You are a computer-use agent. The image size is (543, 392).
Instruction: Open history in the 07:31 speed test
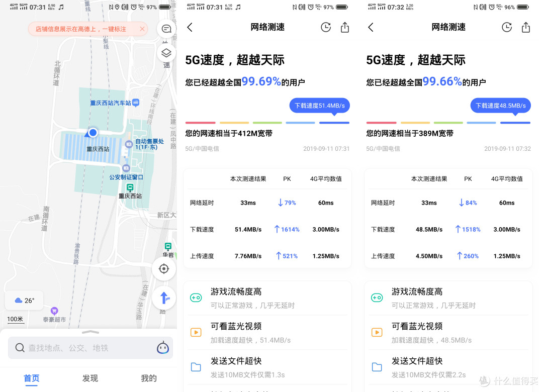tap(325, 27)
